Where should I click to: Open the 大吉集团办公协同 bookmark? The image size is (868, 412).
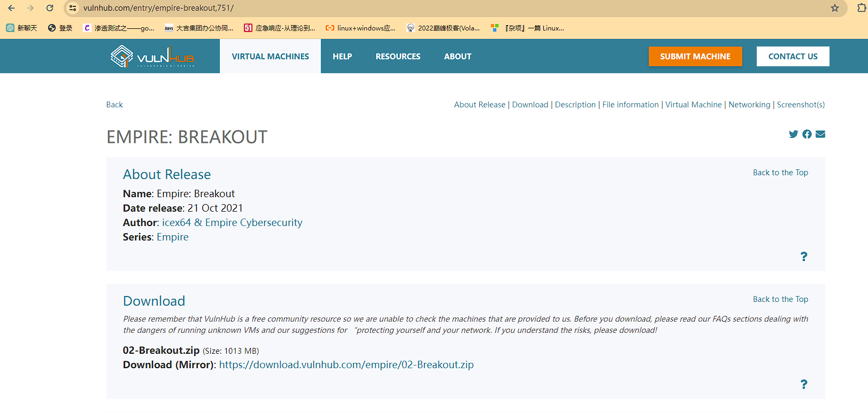click(x=199, y=28)
